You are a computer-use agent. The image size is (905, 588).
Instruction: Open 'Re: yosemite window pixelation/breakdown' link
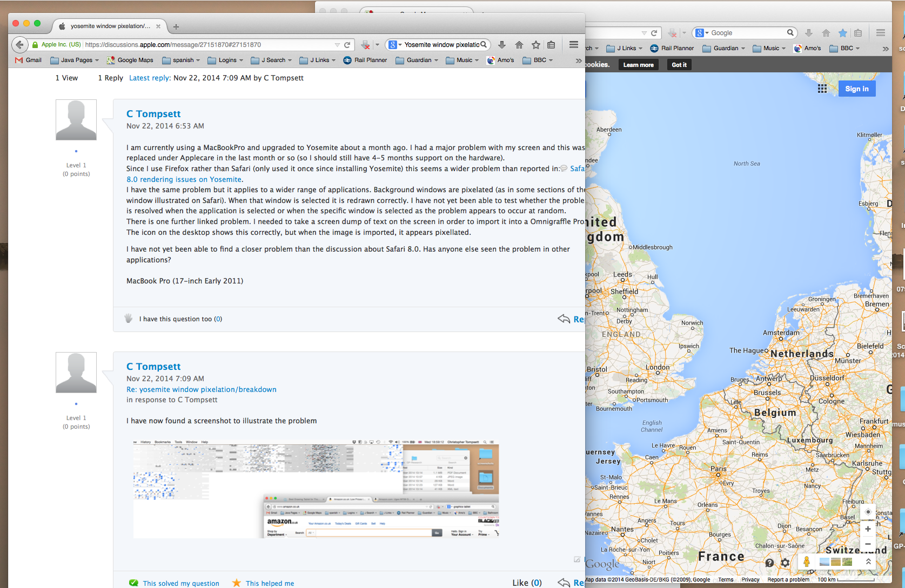pos(202,389)
